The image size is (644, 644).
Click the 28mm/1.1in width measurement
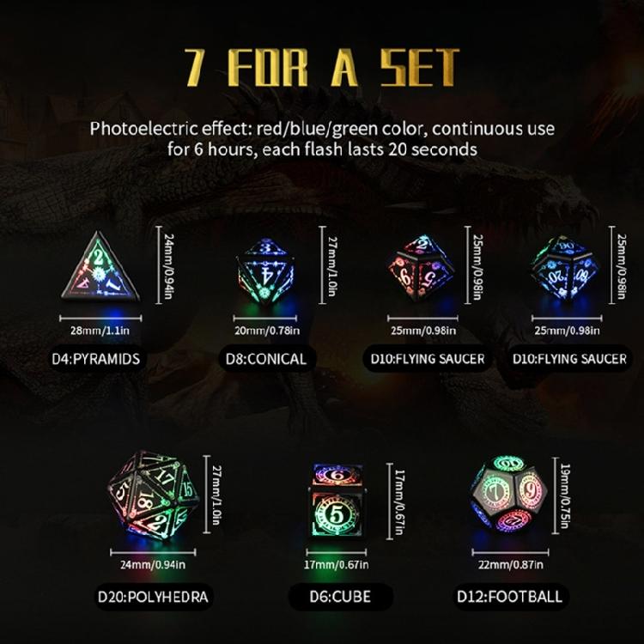(x=100, y=331)
